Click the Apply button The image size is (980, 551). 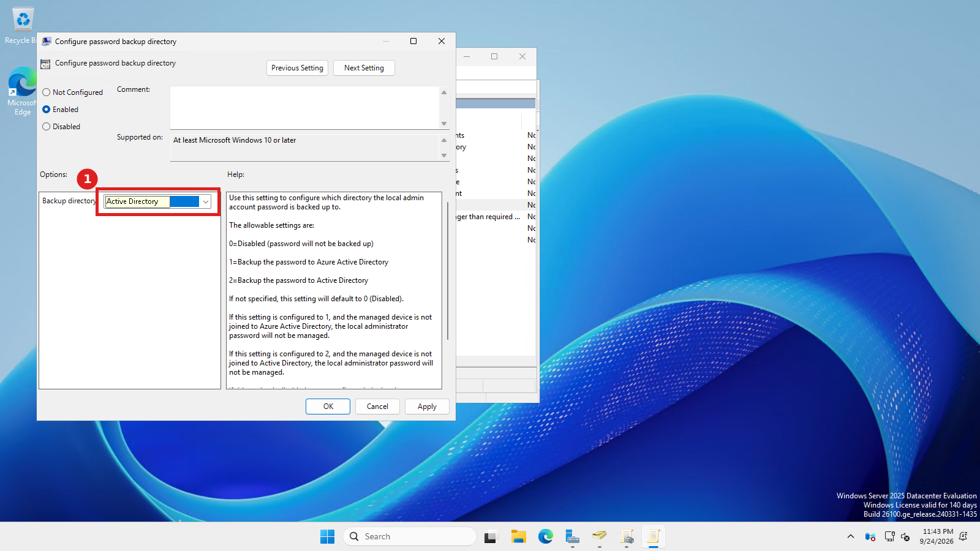pos(427,407)
